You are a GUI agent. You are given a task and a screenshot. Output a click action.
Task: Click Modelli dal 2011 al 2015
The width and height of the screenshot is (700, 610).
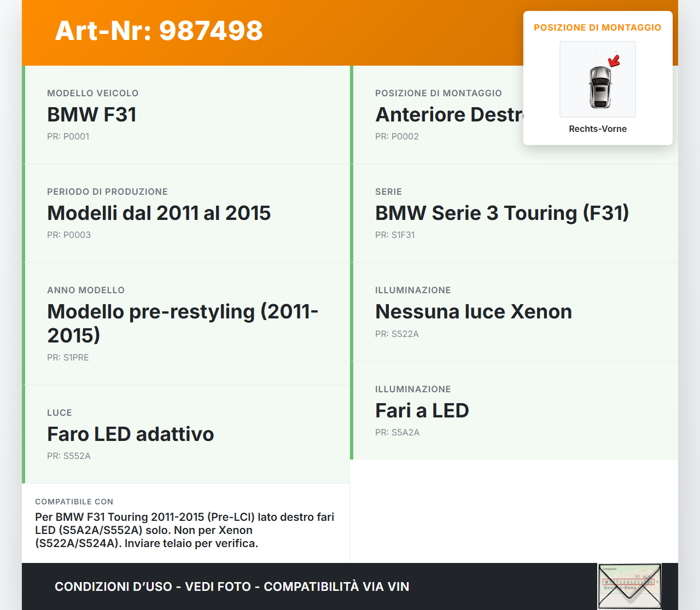click(x=159, y=213)
